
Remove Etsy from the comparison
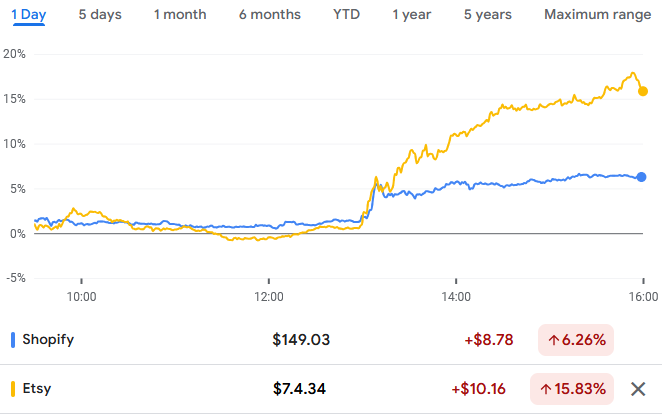point(638,389)
